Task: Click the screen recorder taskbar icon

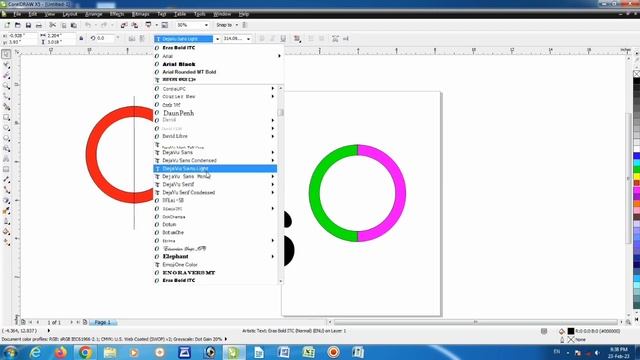Action: tap(333, 352)
